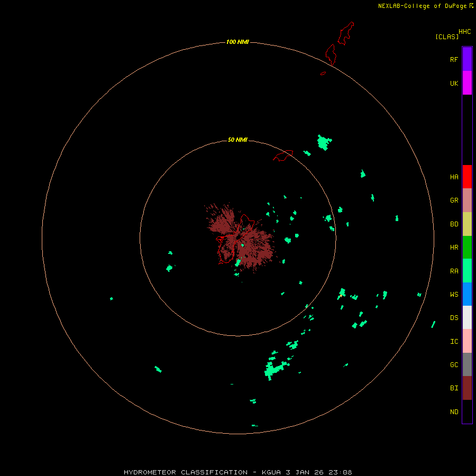Select the IC light pink legend swatch
The height and width of the screenshot is (476, 476).
click(467, 341)
